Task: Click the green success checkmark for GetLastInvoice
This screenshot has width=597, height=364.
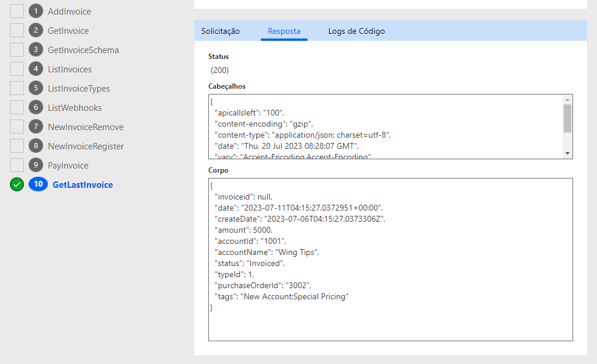Action: coord(17,185)
